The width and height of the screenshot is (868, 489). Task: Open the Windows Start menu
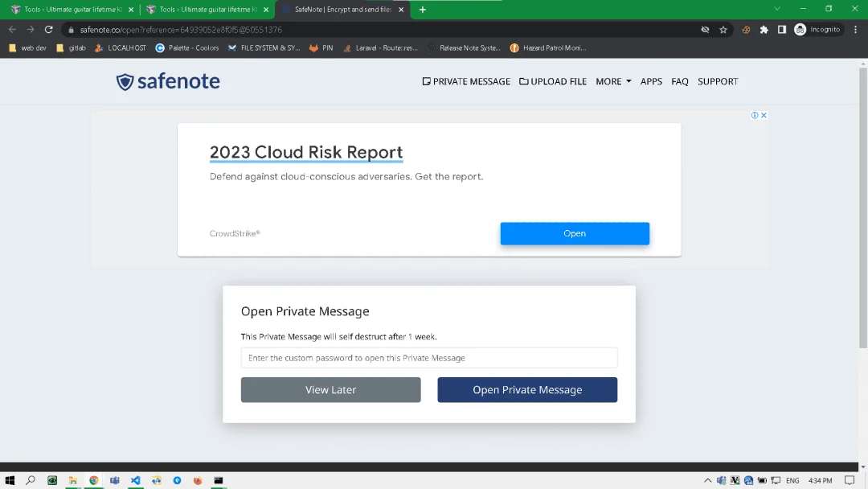[10, 480]
